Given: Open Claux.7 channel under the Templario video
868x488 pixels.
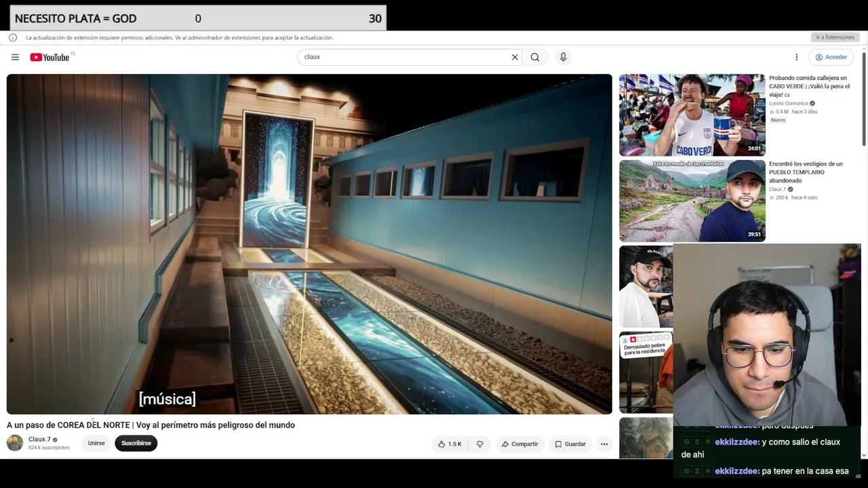Looking at the screenshot, I should click(x=778, y=189).
